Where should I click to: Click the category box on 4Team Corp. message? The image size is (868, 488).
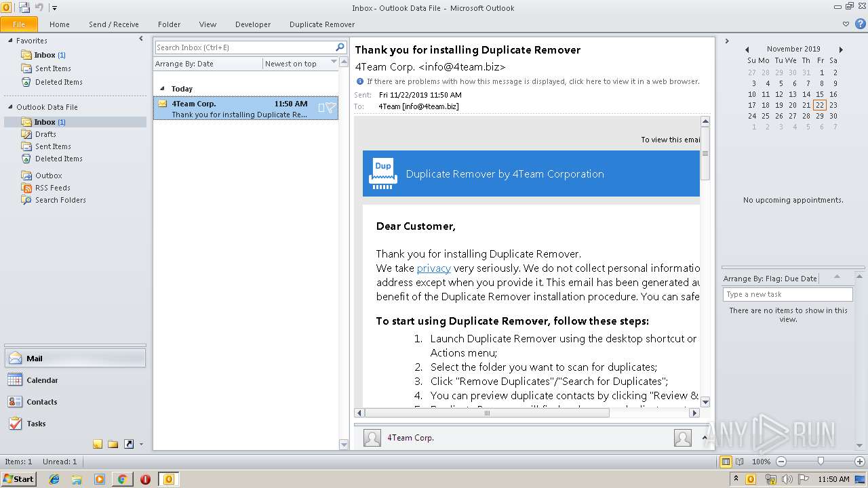point(321,107)
